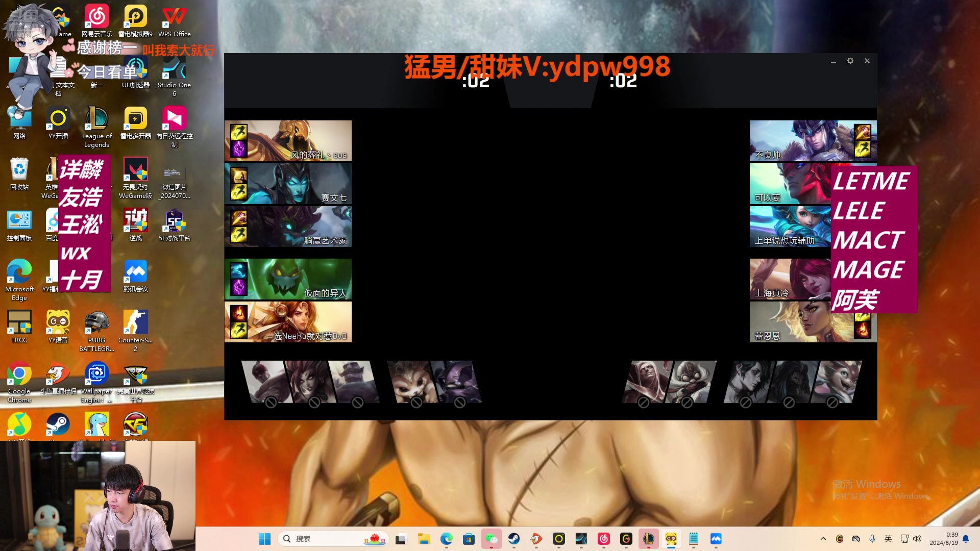Select the player card 风的葬礼 sua
Screen dimensions: 980x551
tap(288, 141)
